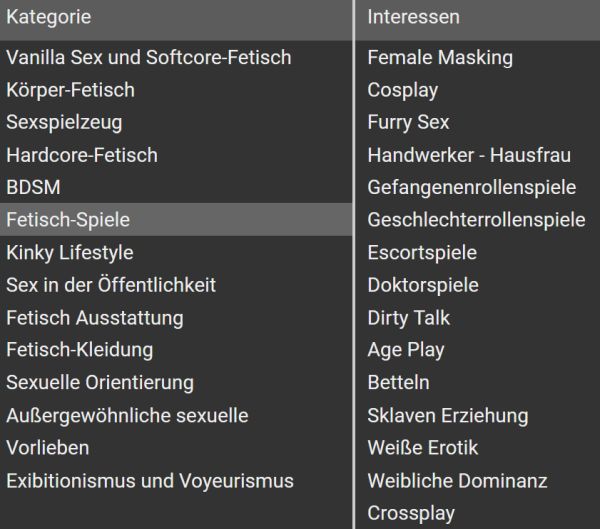Pick the Fetisch-Kleidung category
This screenshot has width=600, height=529.
pyautogui.click(x=80, y=350)
